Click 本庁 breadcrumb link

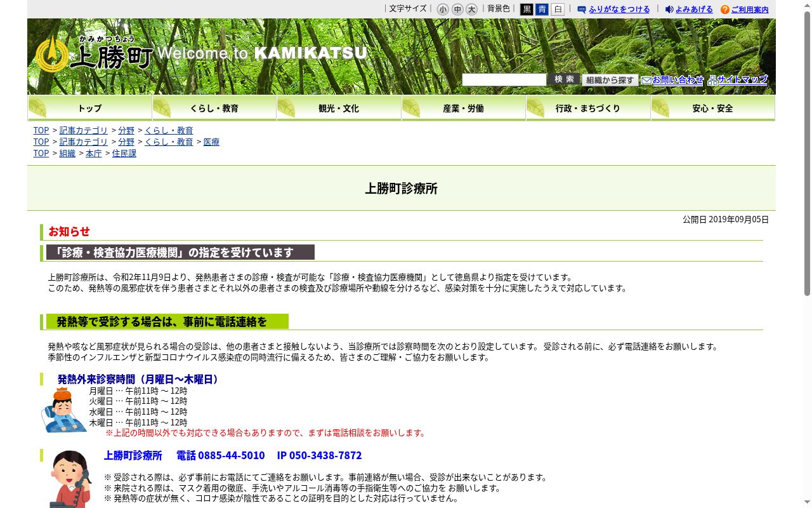tap(94, 153)
